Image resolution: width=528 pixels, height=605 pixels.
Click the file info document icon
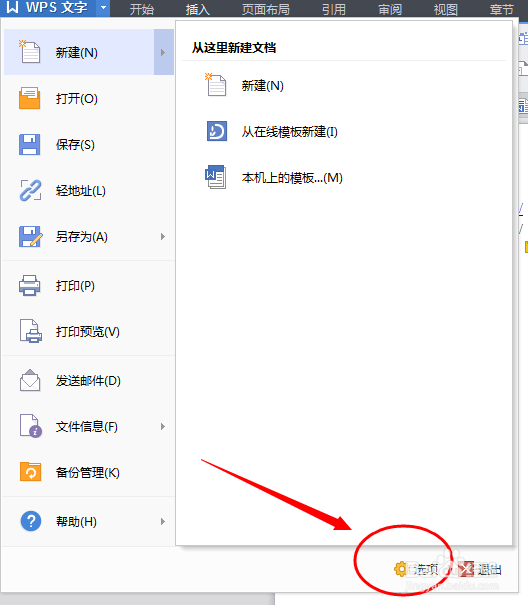tap(30, 426)
